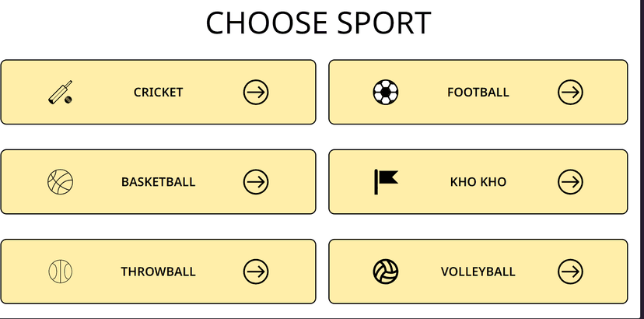
Task: Open Football via its circled arrow
Action: click(x=570, y=92)
